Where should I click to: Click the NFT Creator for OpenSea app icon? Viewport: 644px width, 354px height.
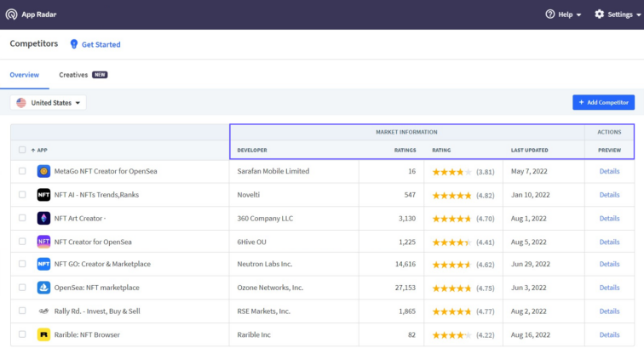click(43, 242)
